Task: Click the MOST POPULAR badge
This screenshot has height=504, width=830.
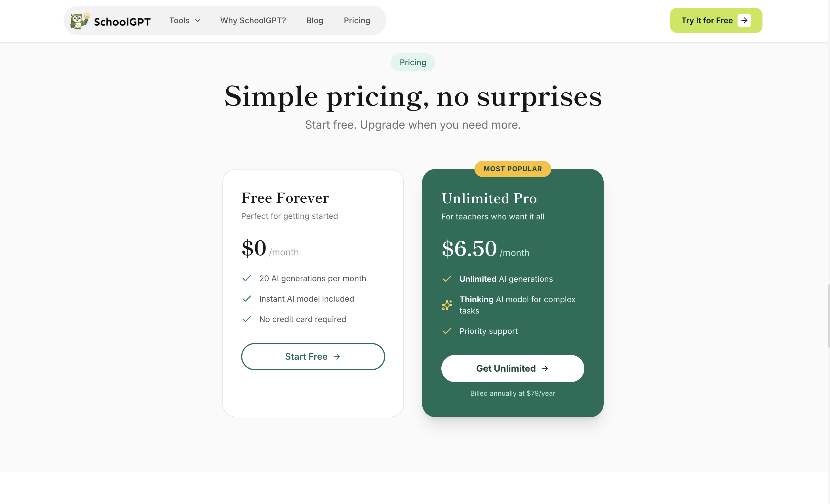Action: (x=512, y=169)
